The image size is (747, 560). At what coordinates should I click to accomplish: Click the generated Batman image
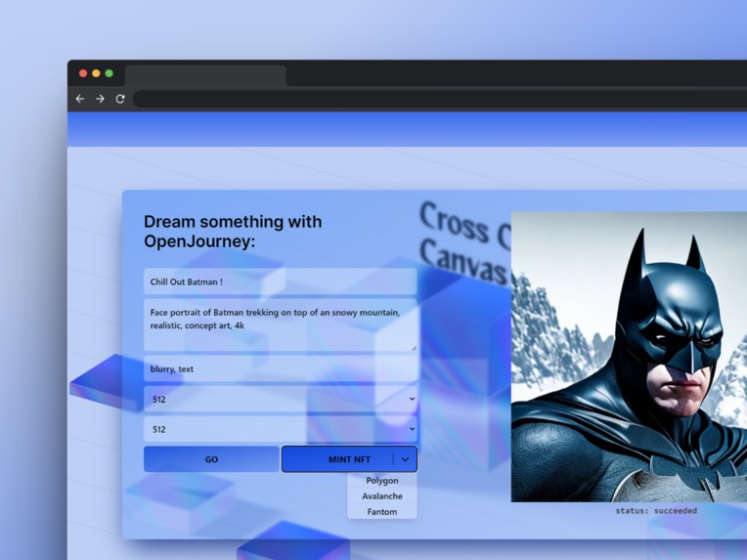pyautogui.click(x=629, y=357)
